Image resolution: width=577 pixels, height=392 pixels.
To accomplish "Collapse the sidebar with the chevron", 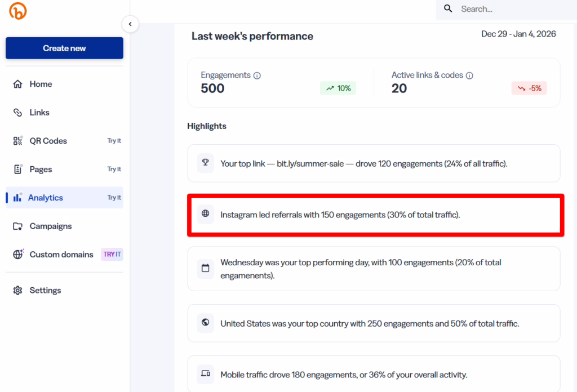I will point(130,24).
